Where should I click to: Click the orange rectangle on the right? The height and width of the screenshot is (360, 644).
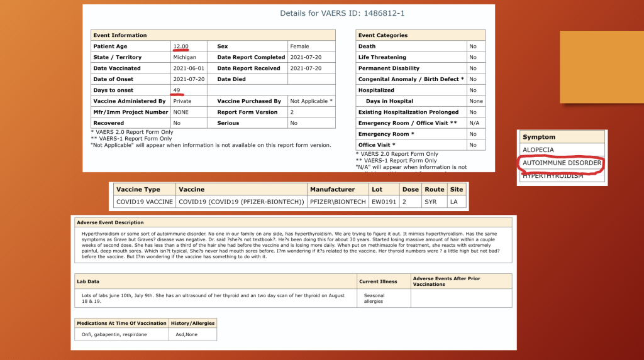pos(601,67)
